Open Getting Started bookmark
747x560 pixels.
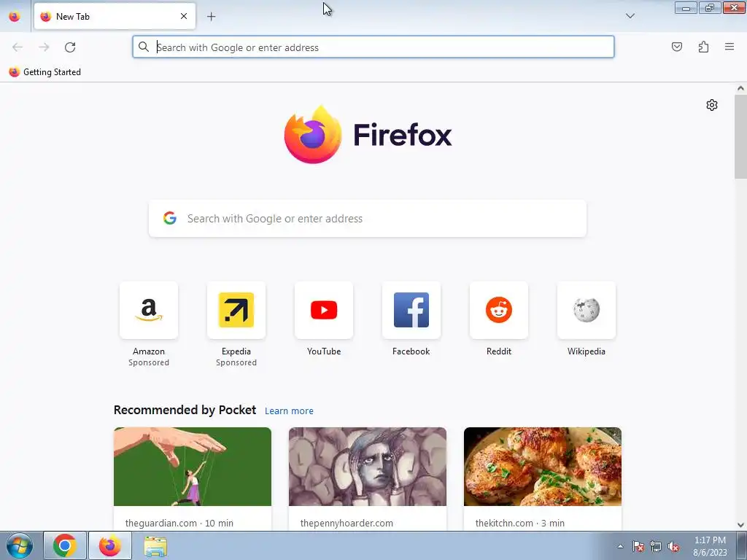click(45, 72)
